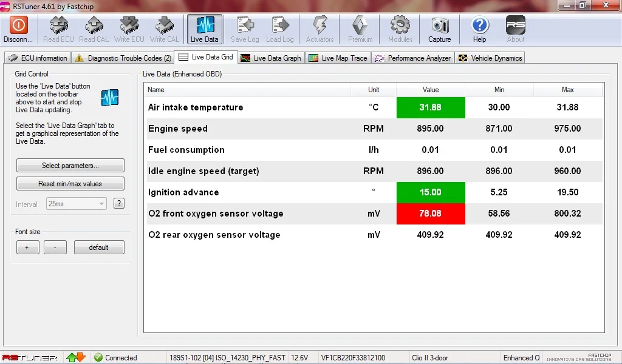Click ignition advance min 5.25
This screenshot has height=364, width=622.
(x=499, y=192)
